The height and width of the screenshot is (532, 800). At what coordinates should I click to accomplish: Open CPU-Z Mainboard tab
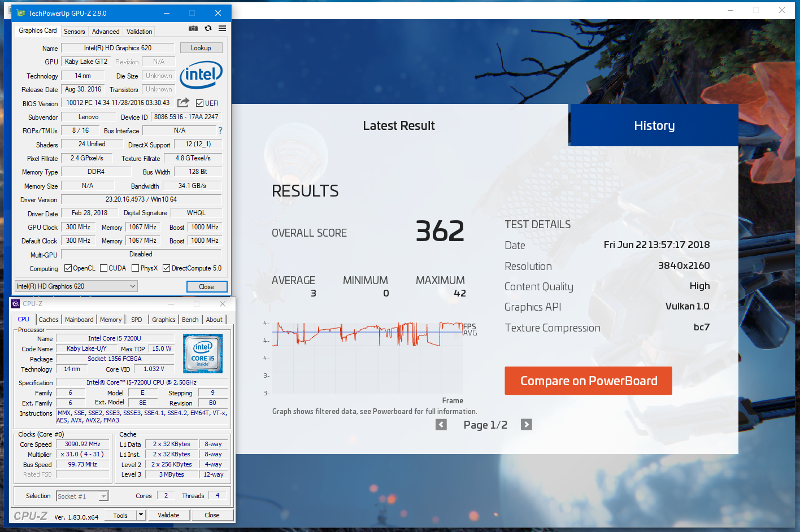point(79,320)
